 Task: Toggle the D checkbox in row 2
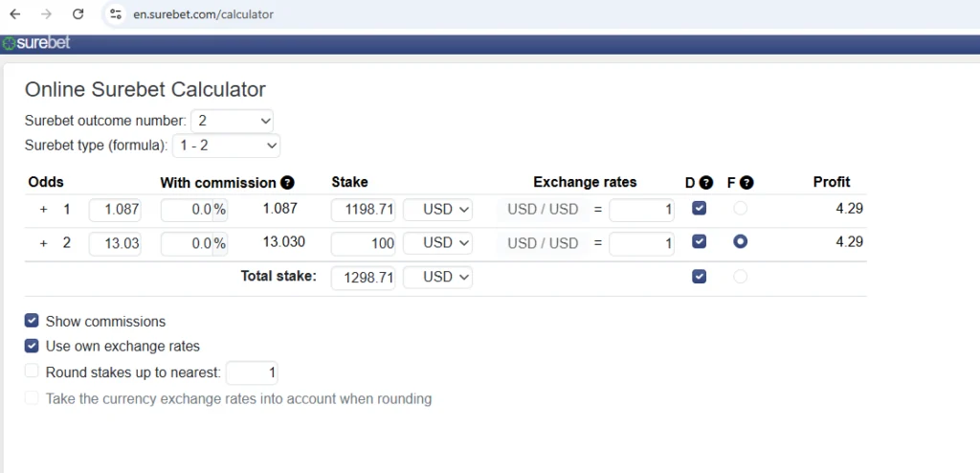(x=700, y=241)
